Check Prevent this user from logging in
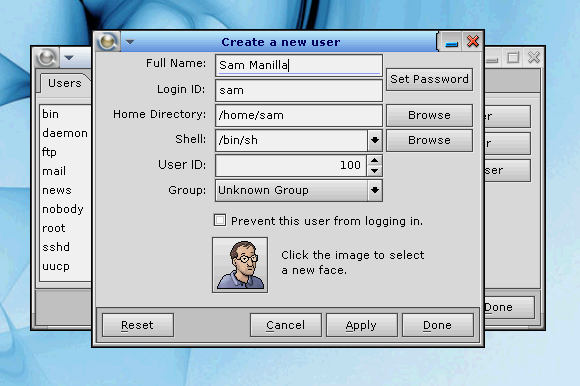 tap(220, 220)
